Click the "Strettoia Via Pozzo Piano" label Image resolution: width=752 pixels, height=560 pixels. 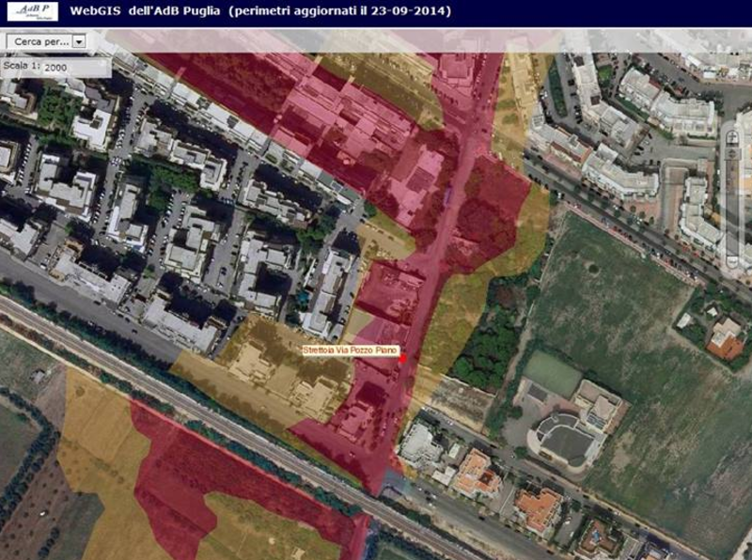coord(350,350)
